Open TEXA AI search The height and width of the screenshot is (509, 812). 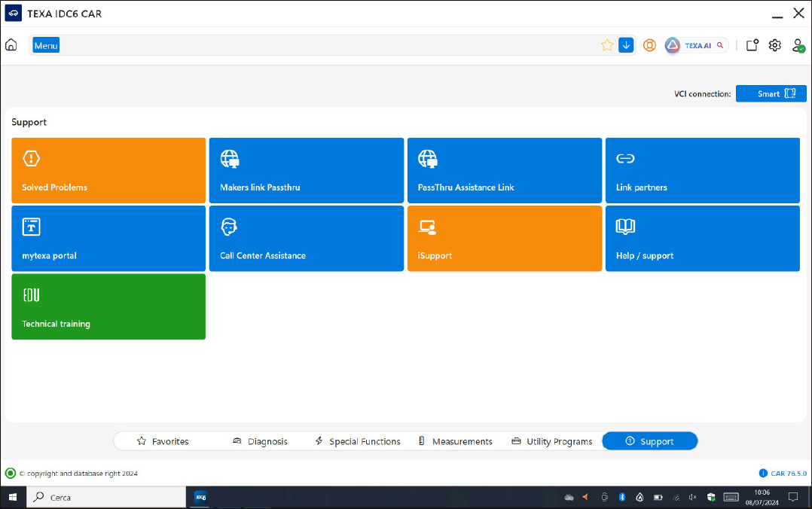697,45
